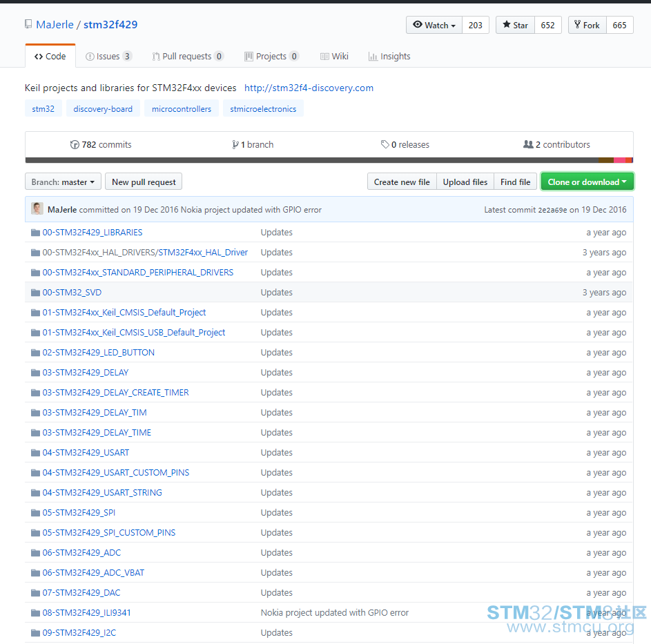This screenshot has width=651, height=644.
Task: Click the branch icon next to 1 branch
Action: pyautogui.click(x=235, y=144)
